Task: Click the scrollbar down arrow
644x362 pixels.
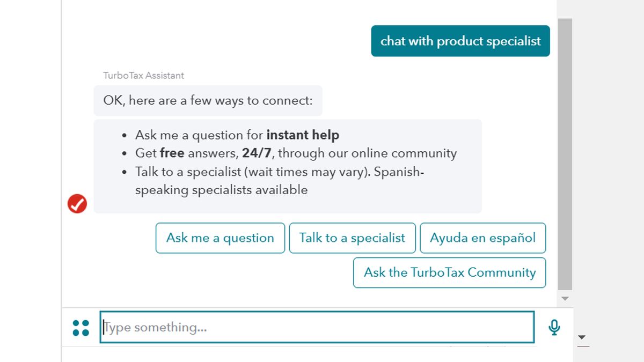Action: pyautogui.click(x=565, y=298)
